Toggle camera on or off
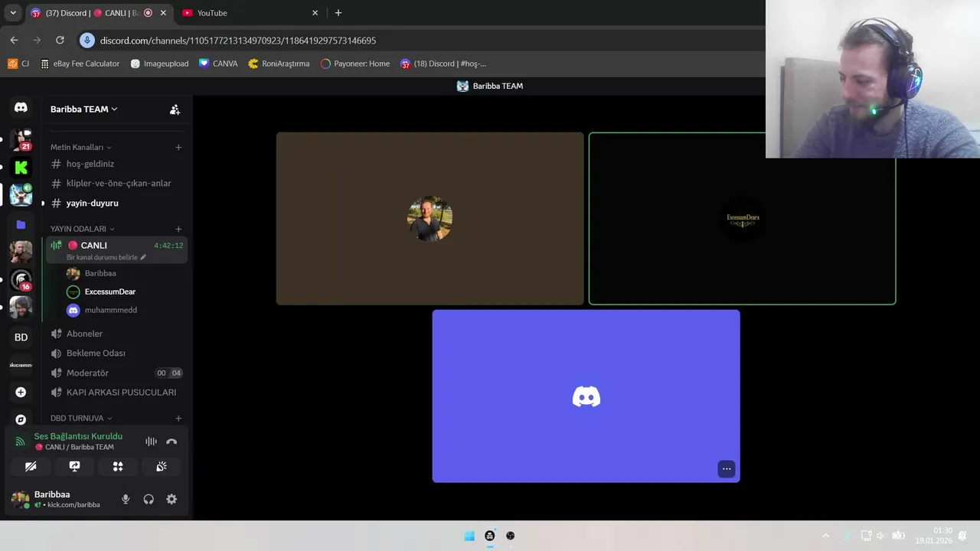The height and width of the screenshot is (551, 980). pyautogui.click(x=31, y=466)
